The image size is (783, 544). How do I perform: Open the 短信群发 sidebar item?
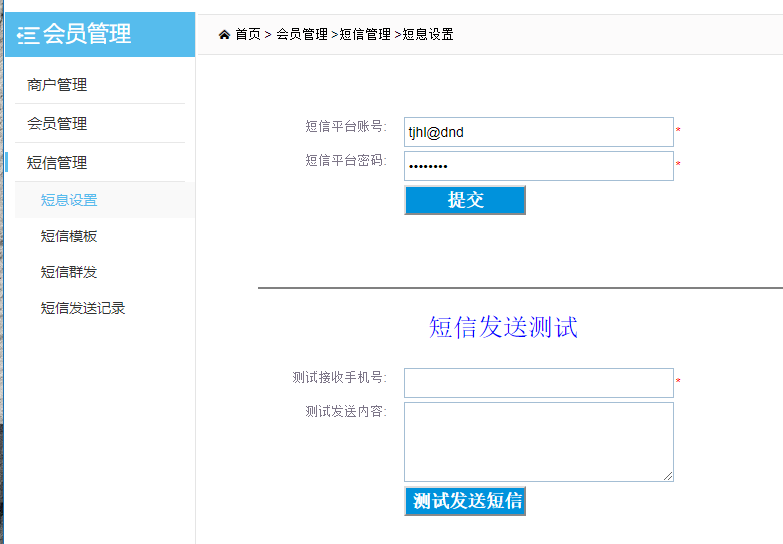point(69,272)
